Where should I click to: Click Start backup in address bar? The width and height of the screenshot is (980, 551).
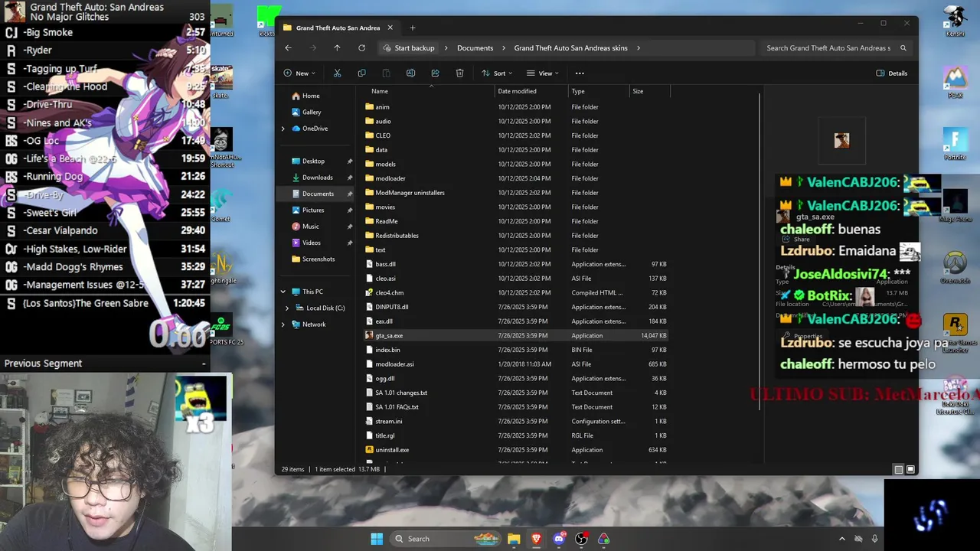pos(414,48)
